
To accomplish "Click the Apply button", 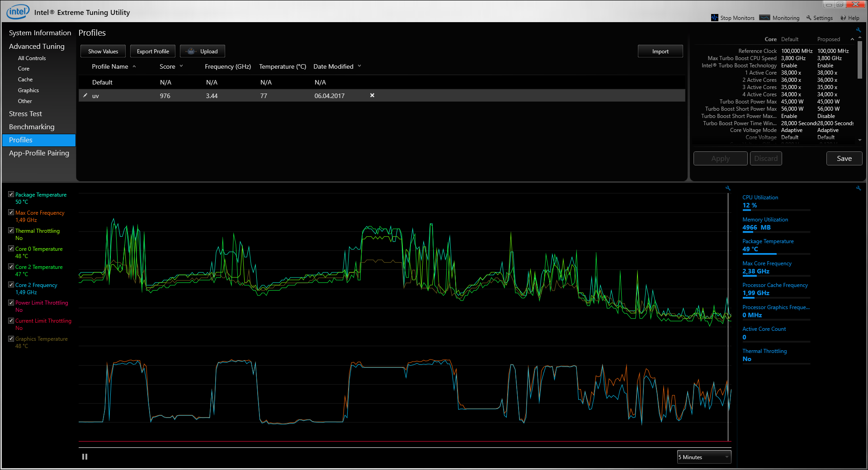I will (x=720, y=158).
